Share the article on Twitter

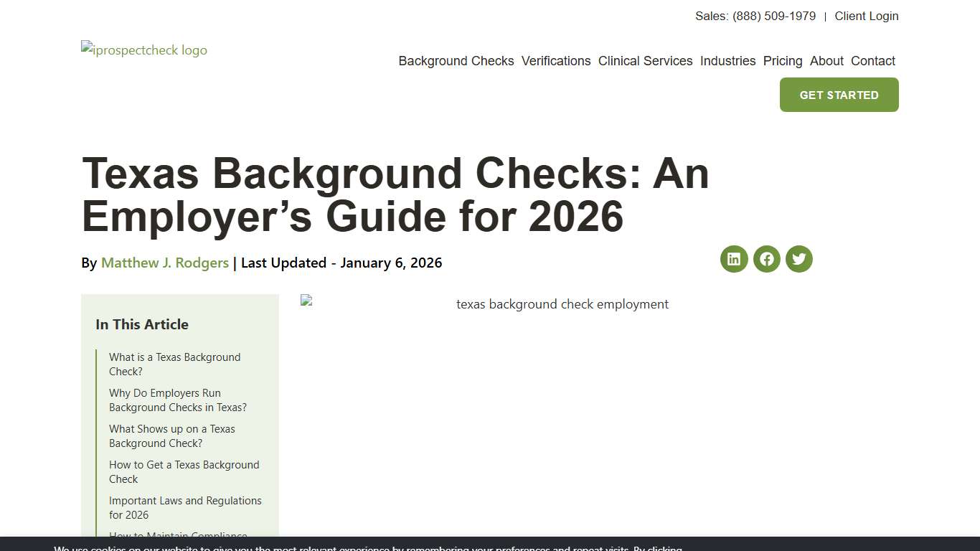click(x=798, y=259)
